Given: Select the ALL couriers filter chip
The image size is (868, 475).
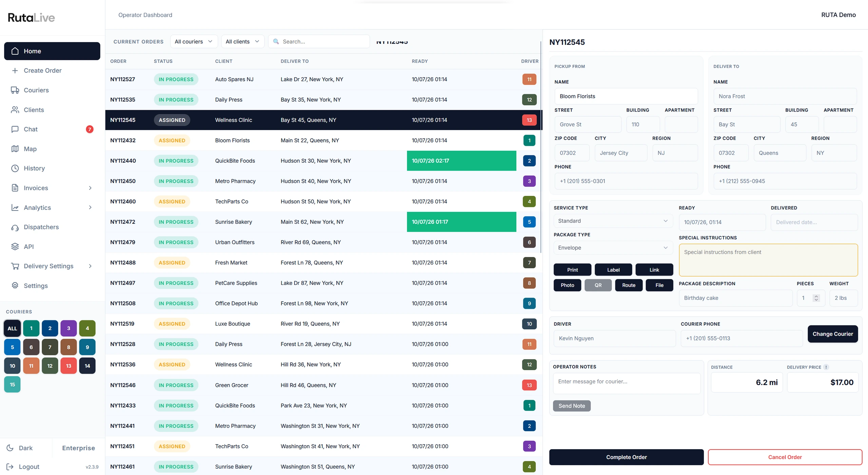Looking at the screenshot, I should tap(12, 329).
